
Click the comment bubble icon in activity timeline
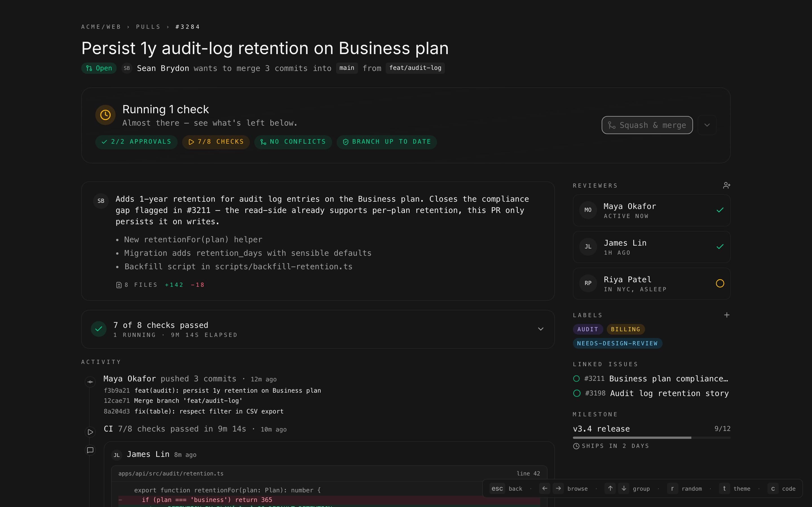[90, 450]
